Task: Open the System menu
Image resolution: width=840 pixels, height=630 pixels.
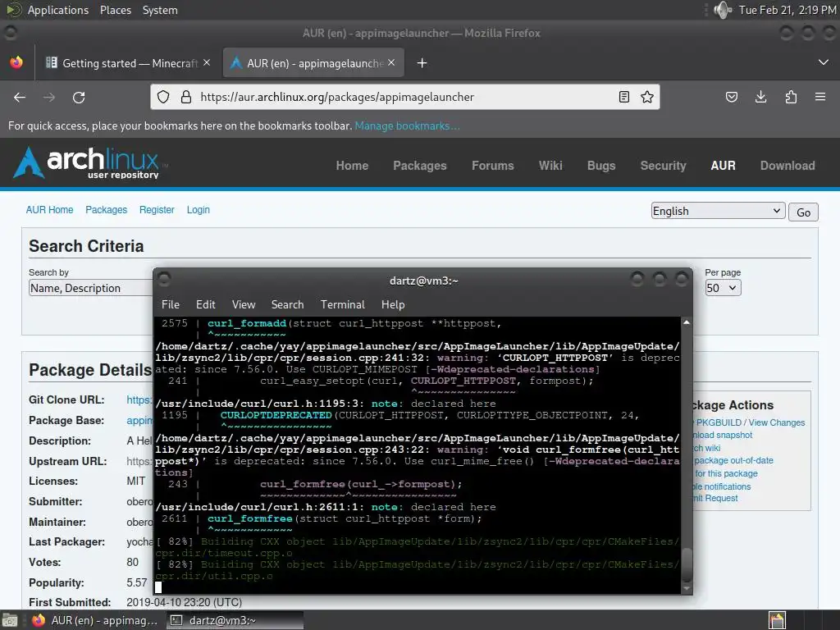Action: click(160, 10)
